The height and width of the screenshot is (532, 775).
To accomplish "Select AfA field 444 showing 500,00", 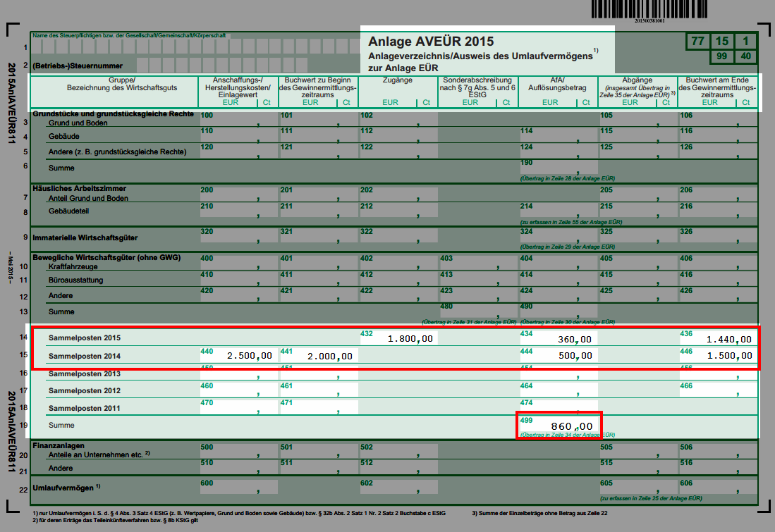I will click(x=558, y=356).
